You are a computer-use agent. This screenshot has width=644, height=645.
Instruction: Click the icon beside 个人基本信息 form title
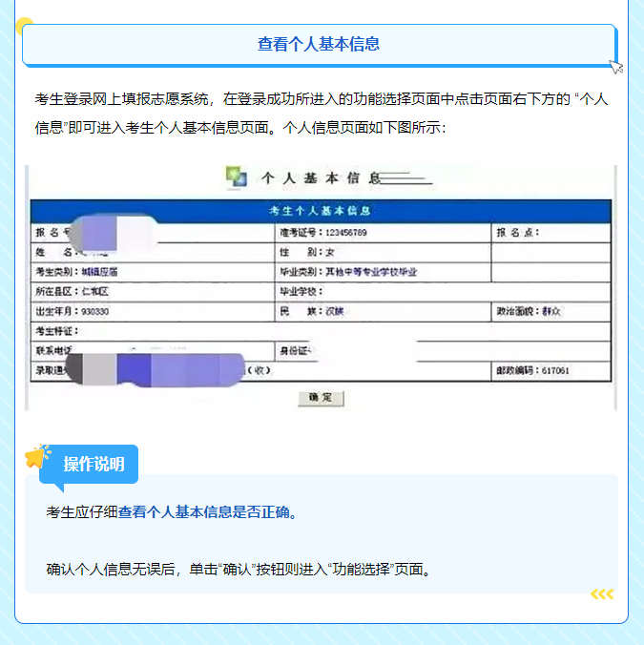click(236, 177)
